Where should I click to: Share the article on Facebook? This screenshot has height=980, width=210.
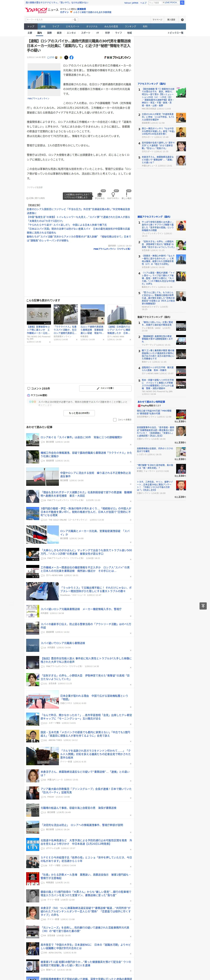pos(71,57)
